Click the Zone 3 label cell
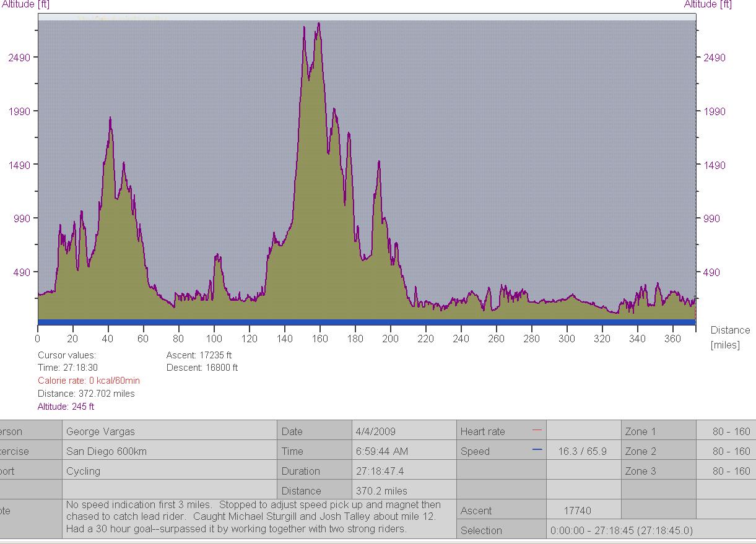Viewport: 756px width, 544px height. (640, 471)
